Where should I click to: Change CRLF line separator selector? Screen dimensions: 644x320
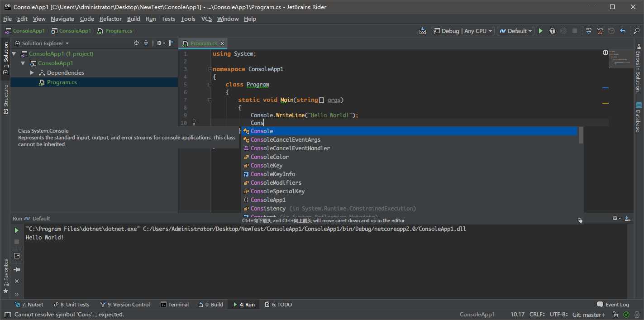point(538,315)
